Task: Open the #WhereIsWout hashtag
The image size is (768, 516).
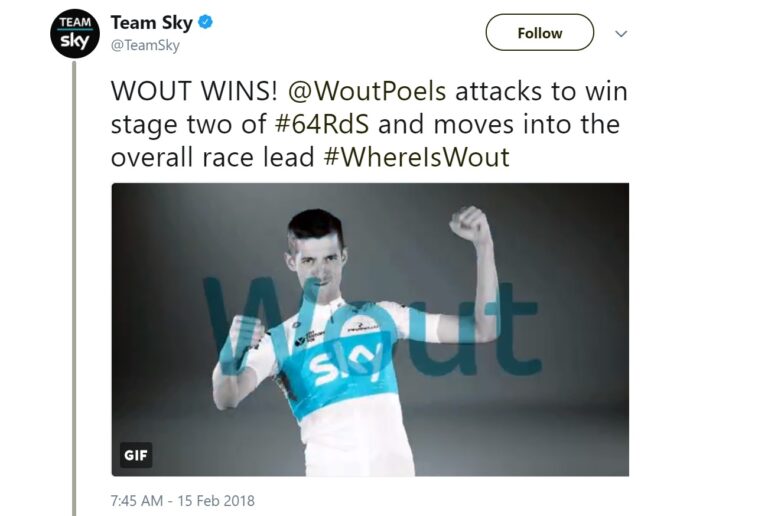Action: click(x=416, y=157)
